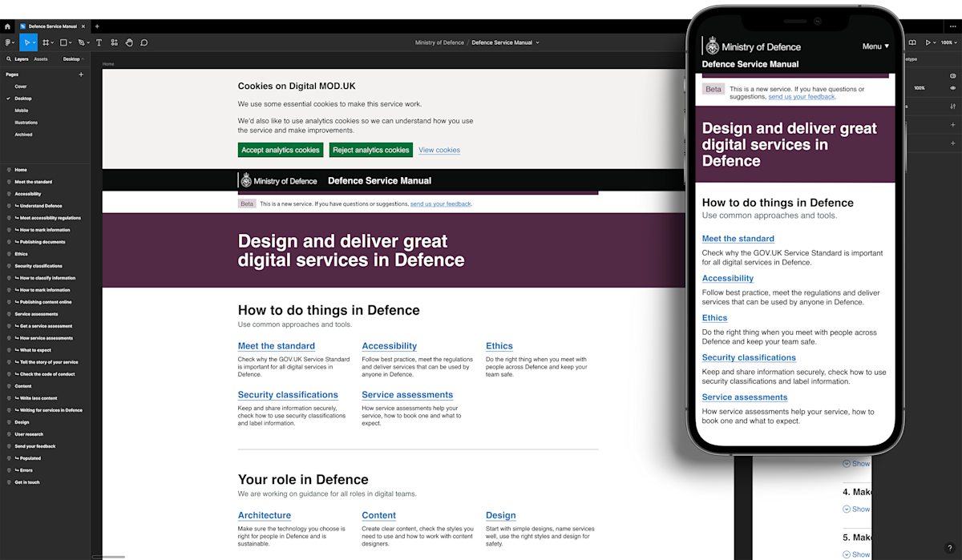
Task: Click the layers search magnifier icon
Action: click(9, 59)
